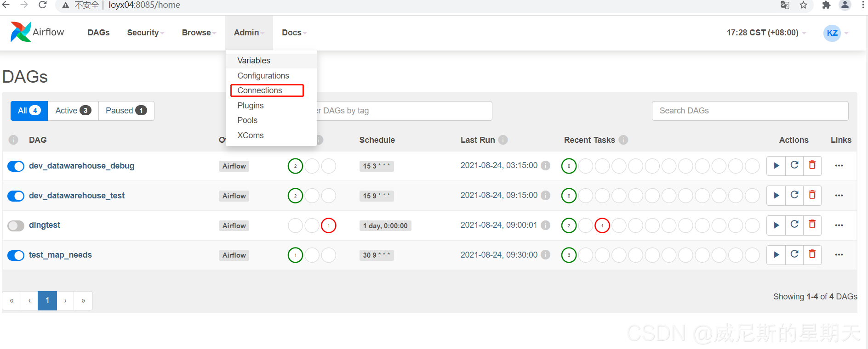The image size is (868, 349).
Task: Trigger the dev_datawarehouse_test DAG
Action: pyautogui.click(x=776, y=196)
